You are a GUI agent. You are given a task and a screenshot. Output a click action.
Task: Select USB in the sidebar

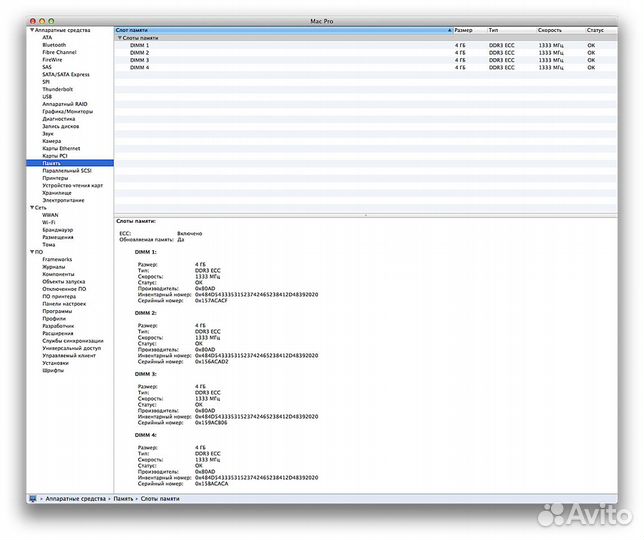tap(47, 97)
